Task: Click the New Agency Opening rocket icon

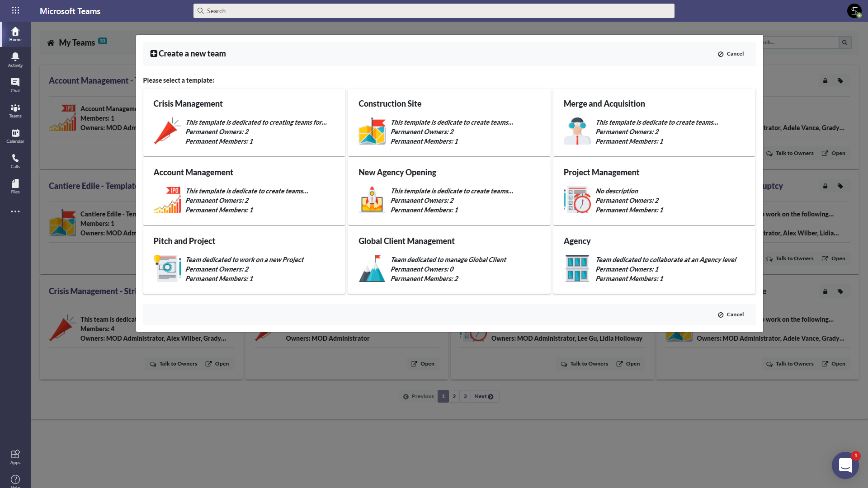Action: [x=372, y=200]
